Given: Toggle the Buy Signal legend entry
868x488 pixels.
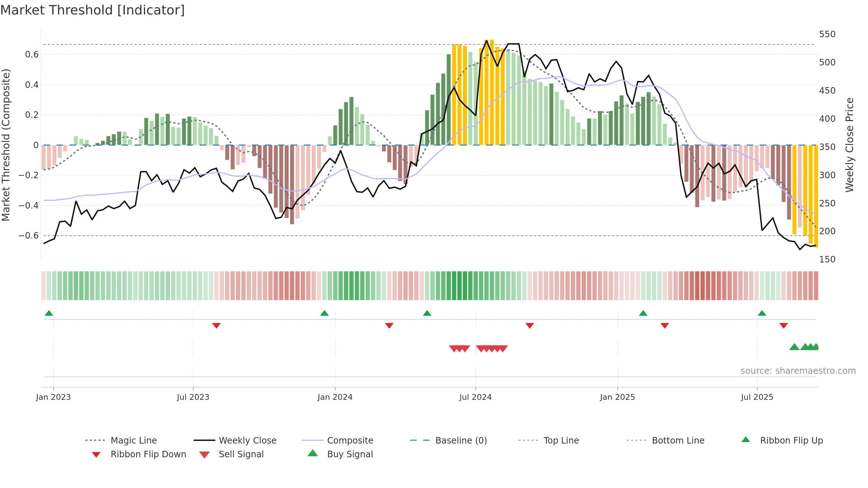Looking at the screenshot, I should point(340,454).
